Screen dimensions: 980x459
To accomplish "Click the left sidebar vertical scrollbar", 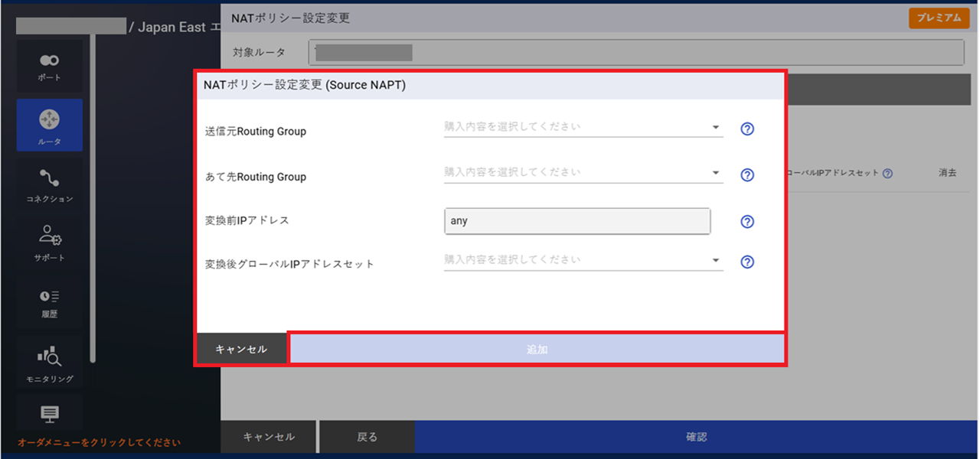I will tap(93, 199).
